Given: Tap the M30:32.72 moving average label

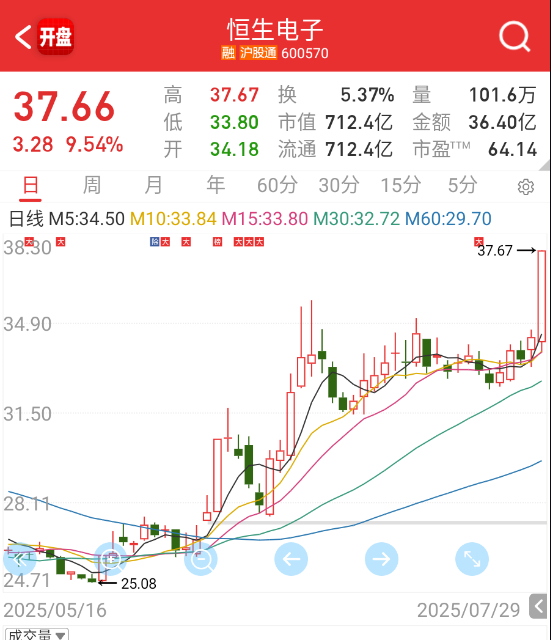Looking at the screenshot, I should coord(356,219).
